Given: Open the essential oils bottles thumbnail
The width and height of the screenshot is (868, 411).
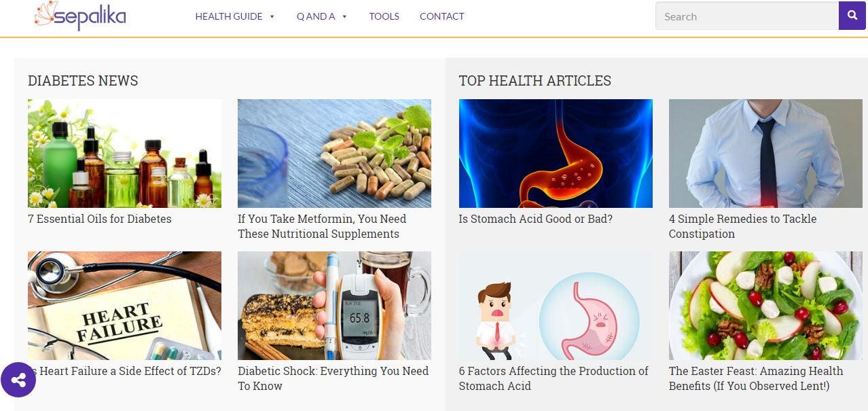Looking at the screenshot, I should click(124, 154).
